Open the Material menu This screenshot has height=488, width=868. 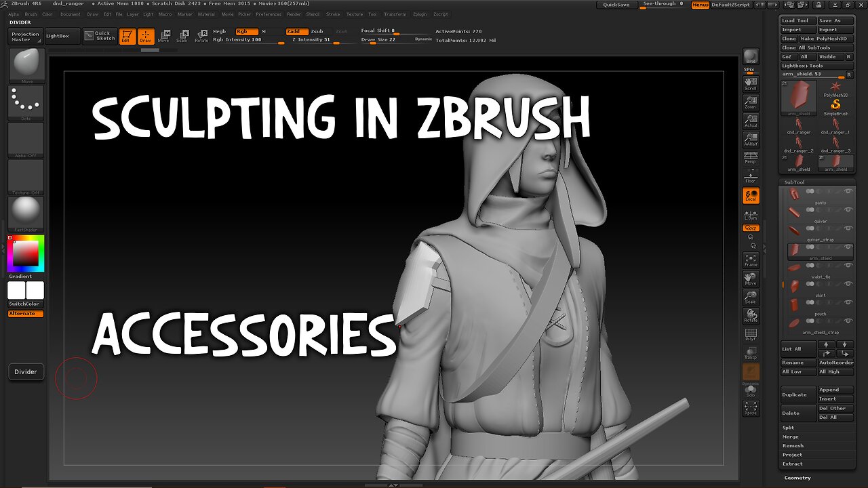[x=206, y=14]
